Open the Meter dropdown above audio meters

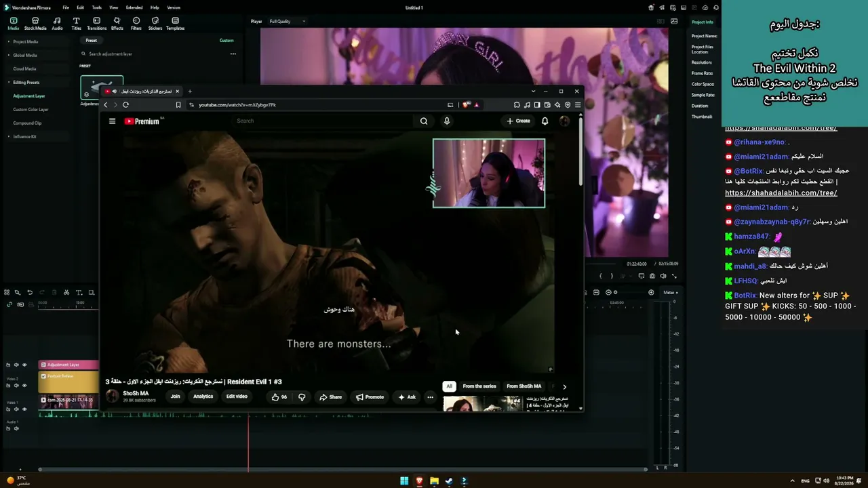coord(670,292)
